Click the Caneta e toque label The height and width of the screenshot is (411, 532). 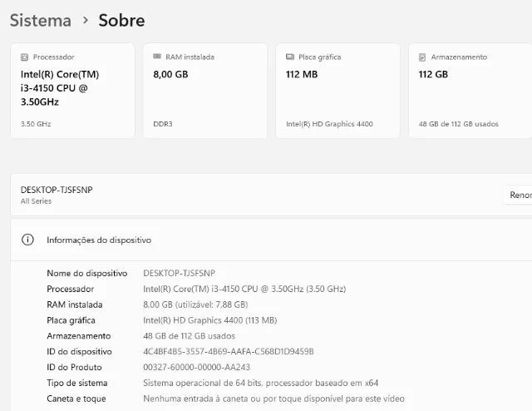coord(76,399)
